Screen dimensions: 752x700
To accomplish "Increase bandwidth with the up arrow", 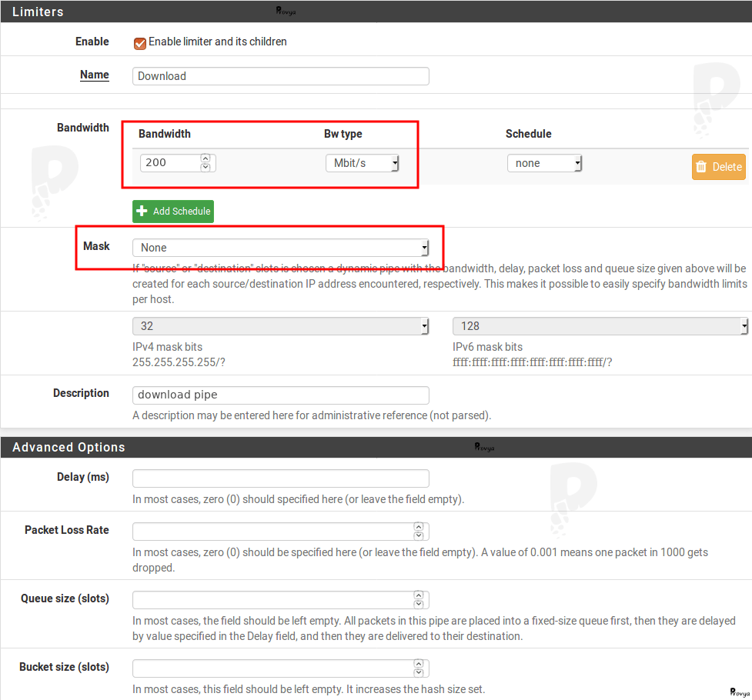I will coord(206,159).
